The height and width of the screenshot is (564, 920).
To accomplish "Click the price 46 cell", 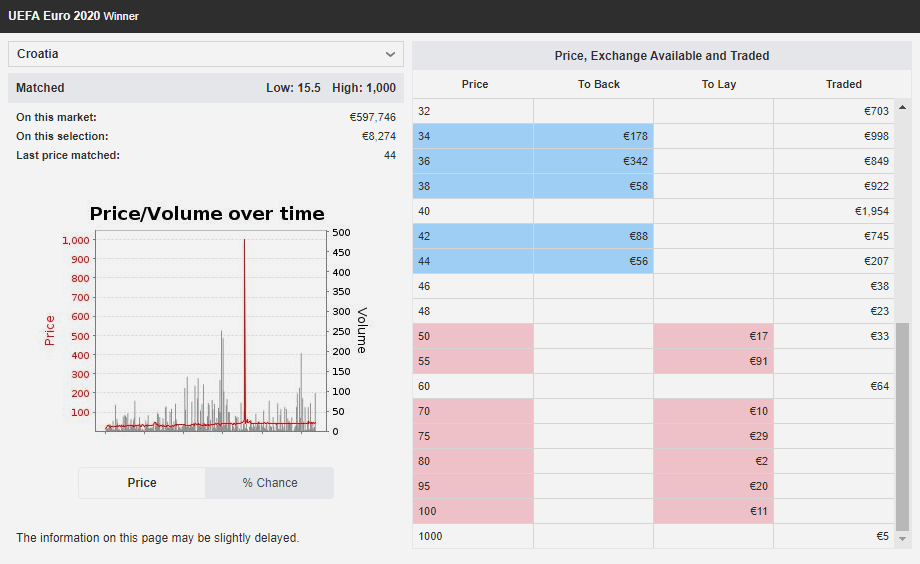I will (x=473, y=286).
